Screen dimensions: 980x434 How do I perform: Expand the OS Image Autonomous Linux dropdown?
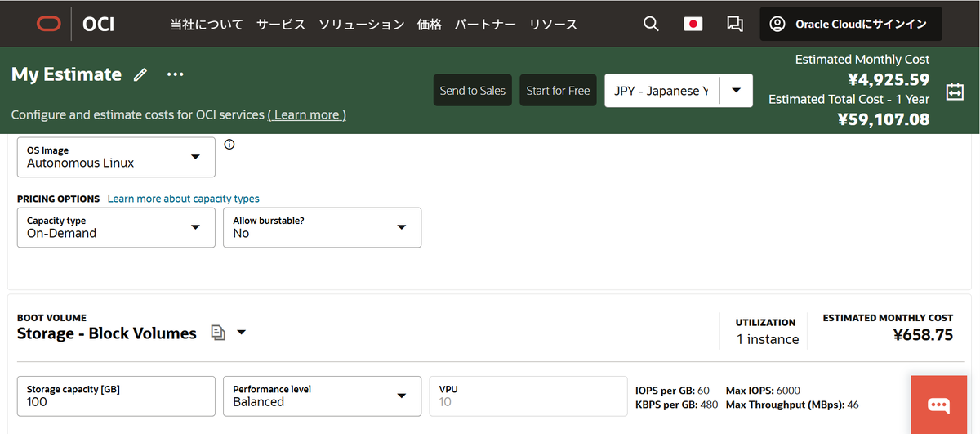point(116,157)
